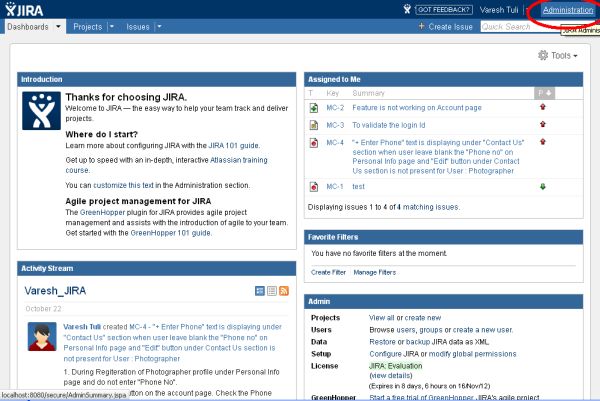Image resolution: width=600 pixels, height=401 pixels.
Task: Sort Assigned to Me by Key column
Action: [333, 93]
